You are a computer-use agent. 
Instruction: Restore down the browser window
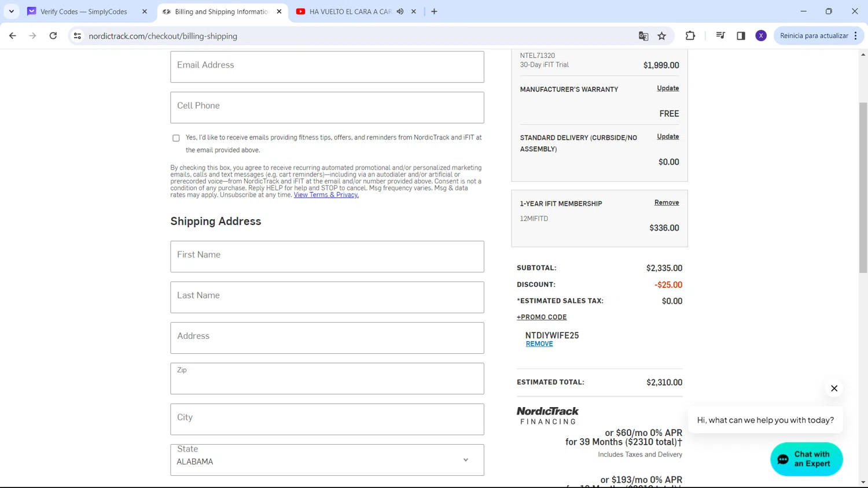click(x=829, y=11)
